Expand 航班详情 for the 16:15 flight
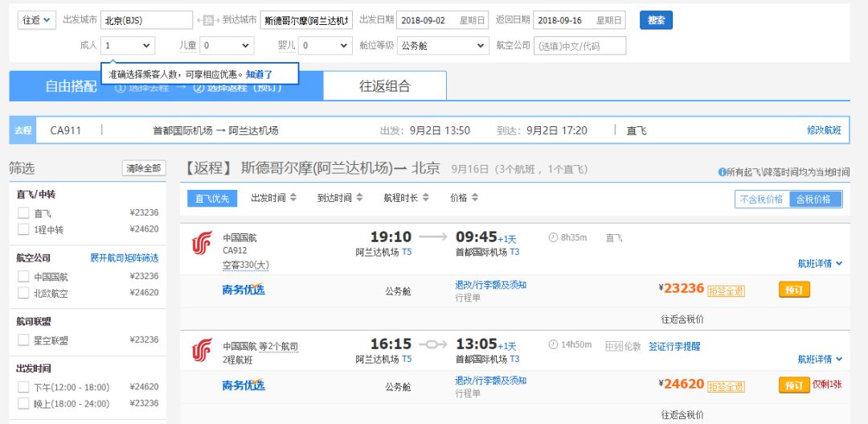The width and height of the screenshot is (868, 424). (x=820, y=359)
